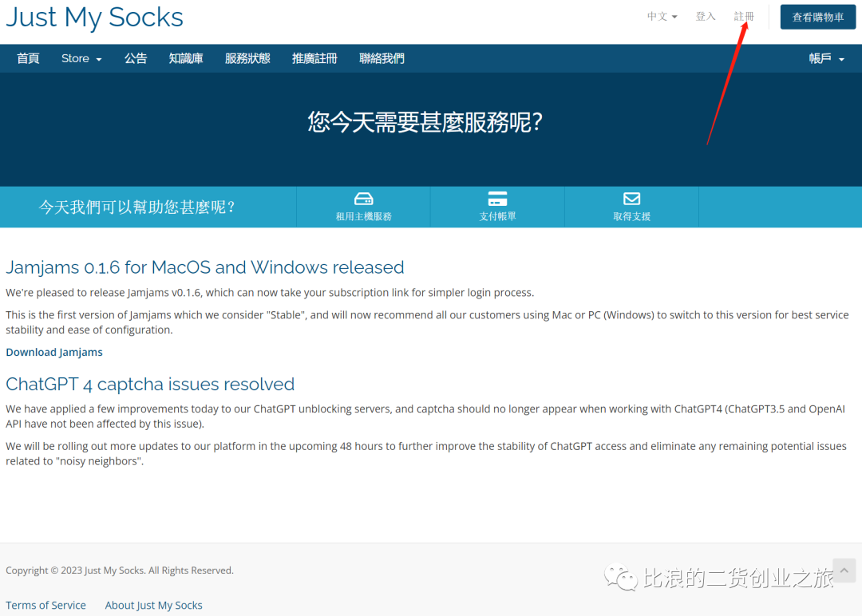
Task: Click the 您今天需要甚麼服務呢 heading
Action: pyautogui.click(x=425, y=122)
